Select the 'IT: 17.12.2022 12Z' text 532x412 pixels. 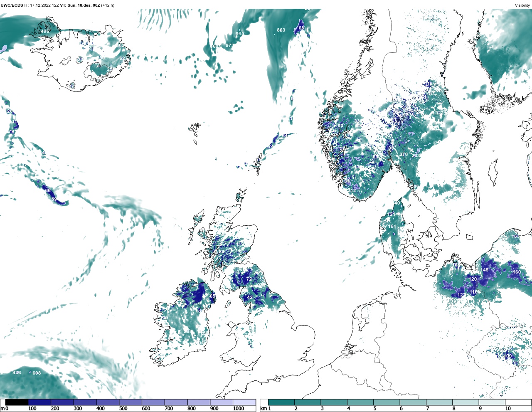(42, 5)
